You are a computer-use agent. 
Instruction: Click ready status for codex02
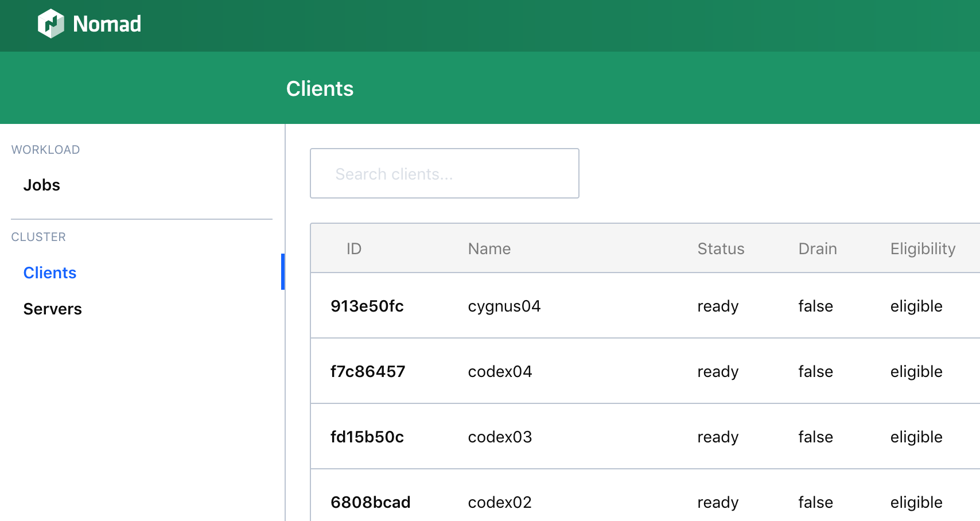click(x=718, y=503)
